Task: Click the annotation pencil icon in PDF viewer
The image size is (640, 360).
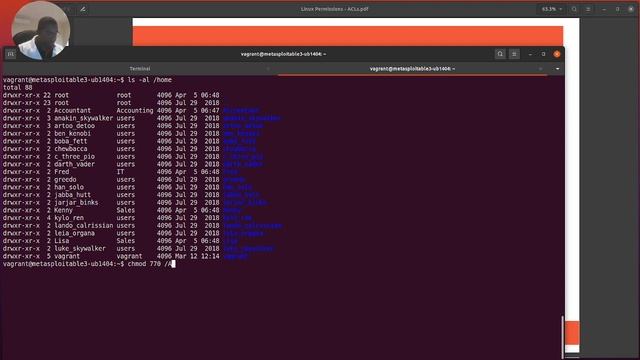Action: pyautogui.click(x=83, y=9)
